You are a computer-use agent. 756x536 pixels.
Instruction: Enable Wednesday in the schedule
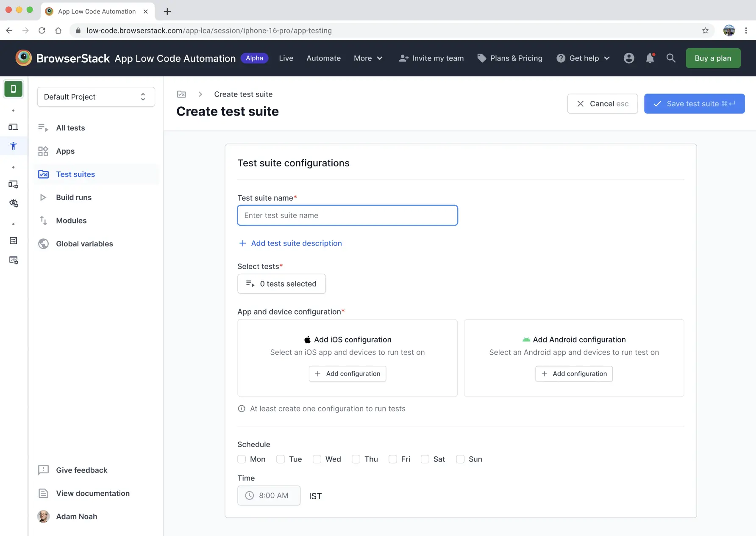click(317, 459)
